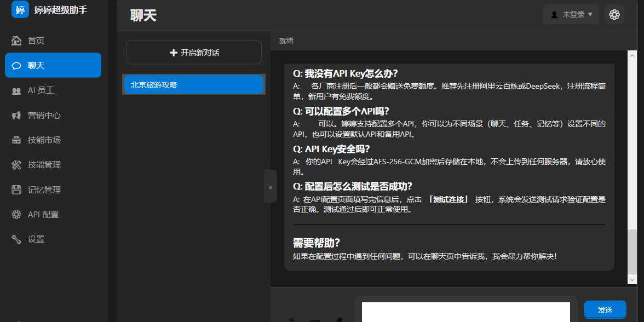The height and width of the screenshot is (322, 644).
Task: Click the heading "Q: 可以配置多个API吗?"
Action: coord(341,111)
